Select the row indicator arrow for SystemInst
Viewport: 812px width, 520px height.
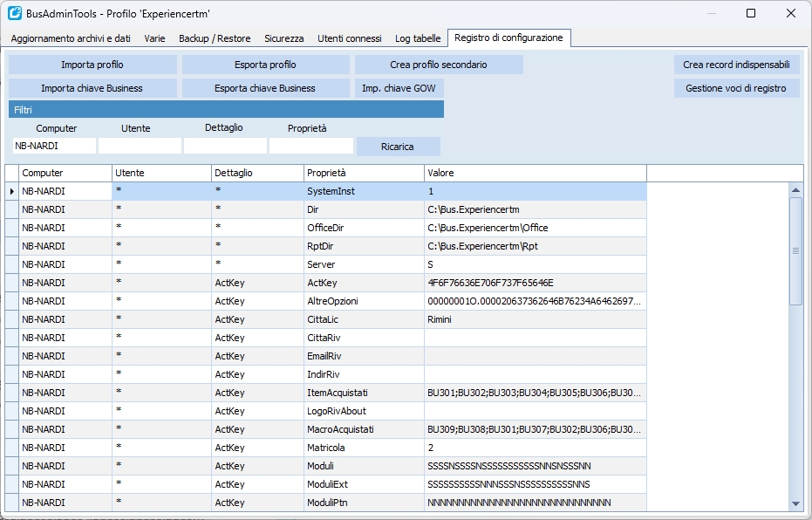[x=11, y=191]
